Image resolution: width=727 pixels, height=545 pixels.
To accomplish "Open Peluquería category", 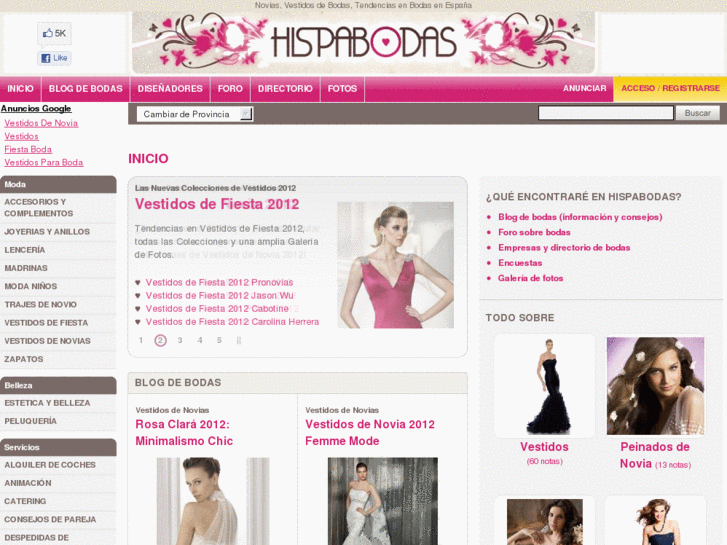I will tap(58, 421).
